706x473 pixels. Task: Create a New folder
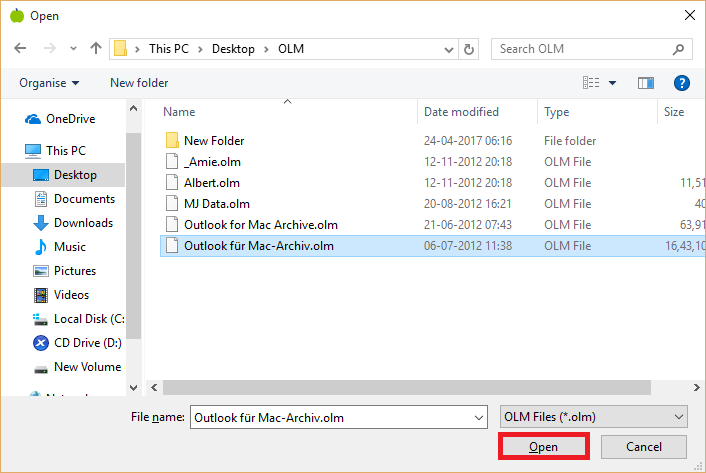pos(139,83)
